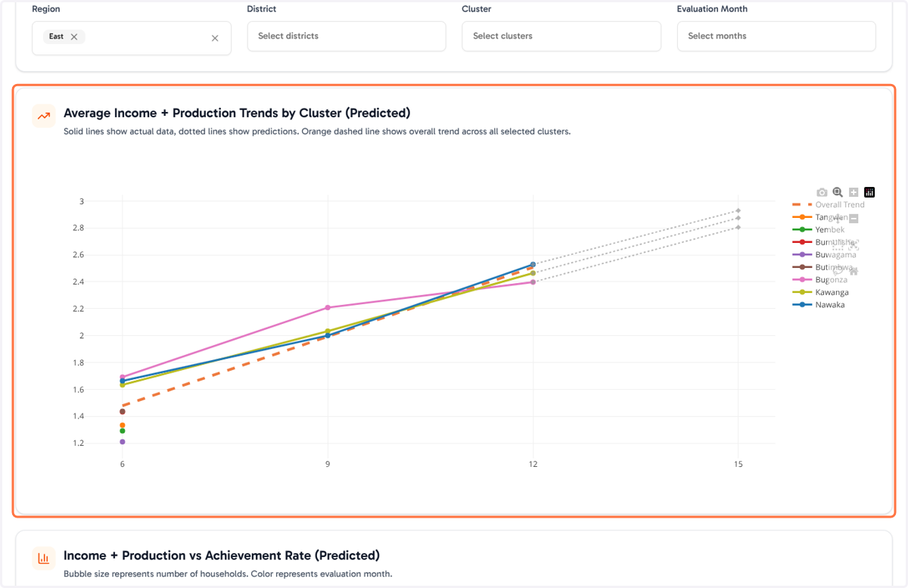Click the Average Income + Production Trends heading
908x588 pixels.
click(x=237, y=113)
